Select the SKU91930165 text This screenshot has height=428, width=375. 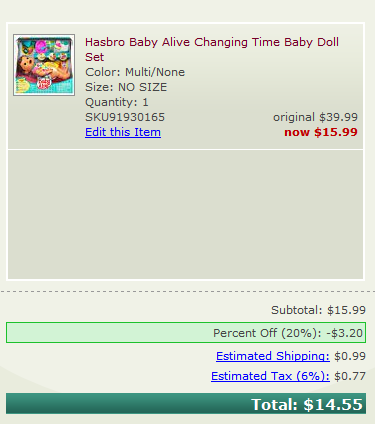point(125,117)
